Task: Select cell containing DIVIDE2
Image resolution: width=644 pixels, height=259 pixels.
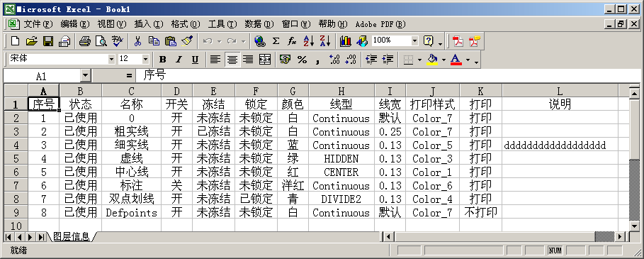Action: [x=341, y=199]
